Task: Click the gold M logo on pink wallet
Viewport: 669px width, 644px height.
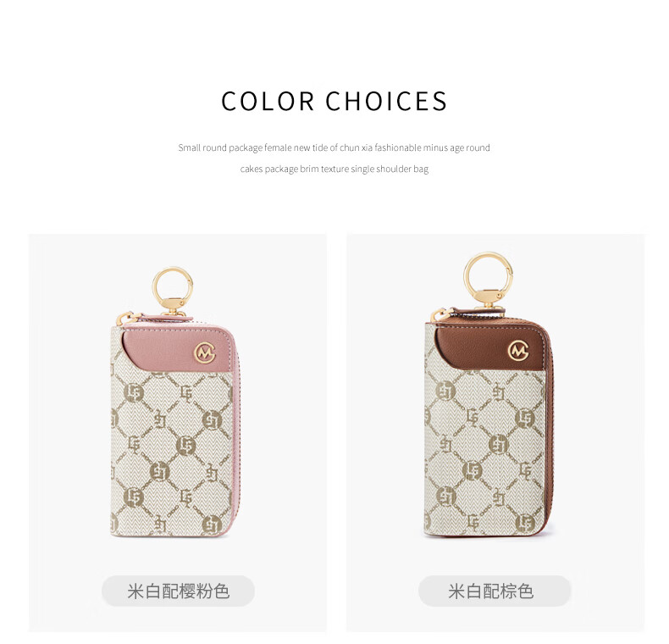Action: pos(205,353)
